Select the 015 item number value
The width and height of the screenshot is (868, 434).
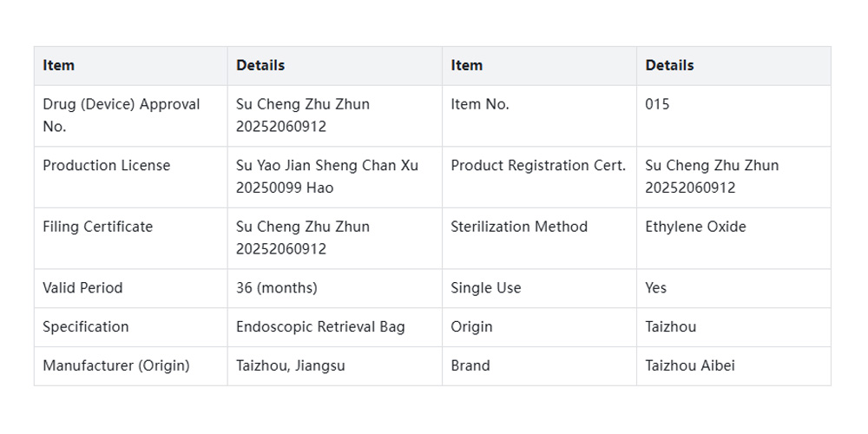point(657,104)
